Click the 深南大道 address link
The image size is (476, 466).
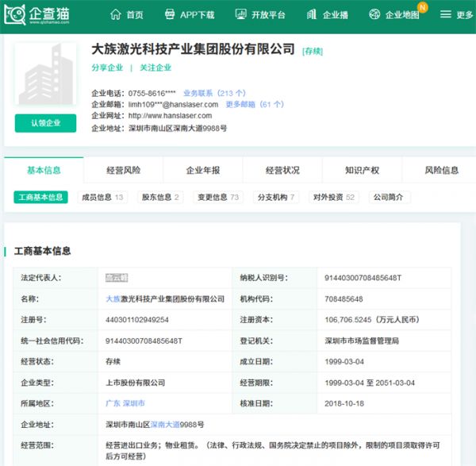pos(165,425)
